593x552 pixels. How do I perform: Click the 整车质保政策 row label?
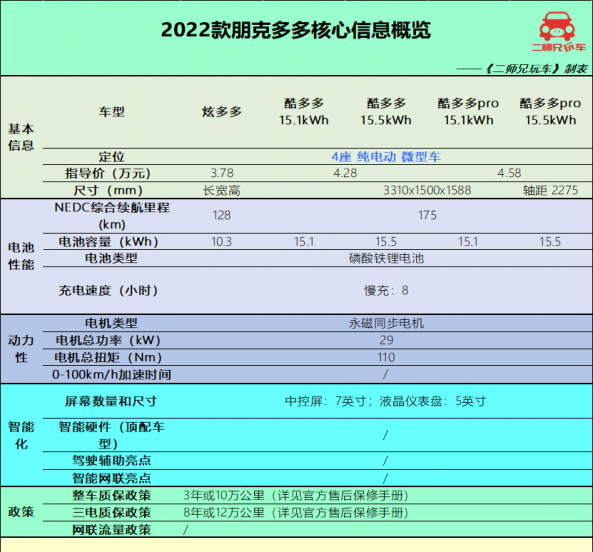(x=112, y=495)
